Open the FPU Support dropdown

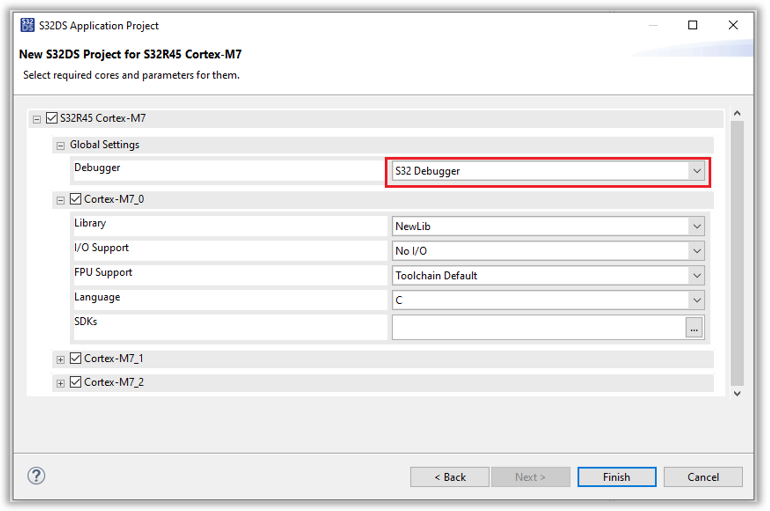pos(548,275)
